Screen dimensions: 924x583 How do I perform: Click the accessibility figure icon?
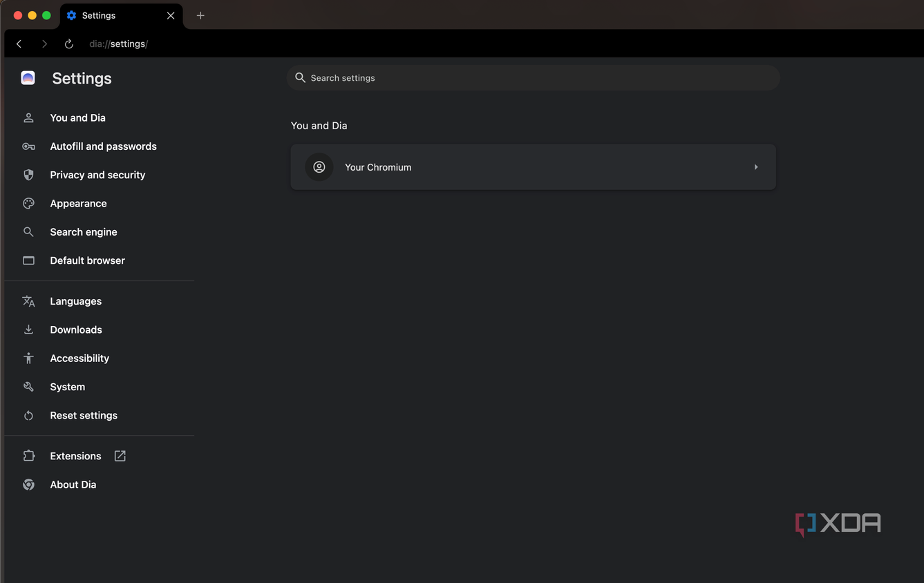[28, 358]
